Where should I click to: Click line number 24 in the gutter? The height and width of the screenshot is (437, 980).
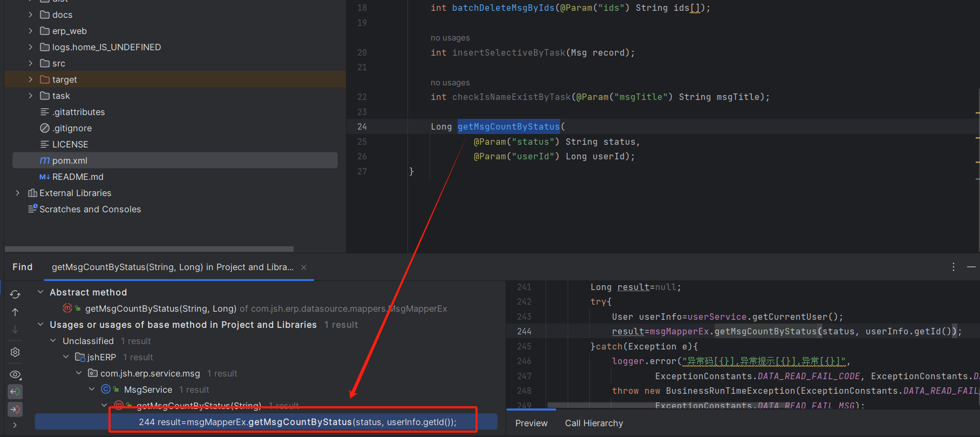[x=362, y=126]
